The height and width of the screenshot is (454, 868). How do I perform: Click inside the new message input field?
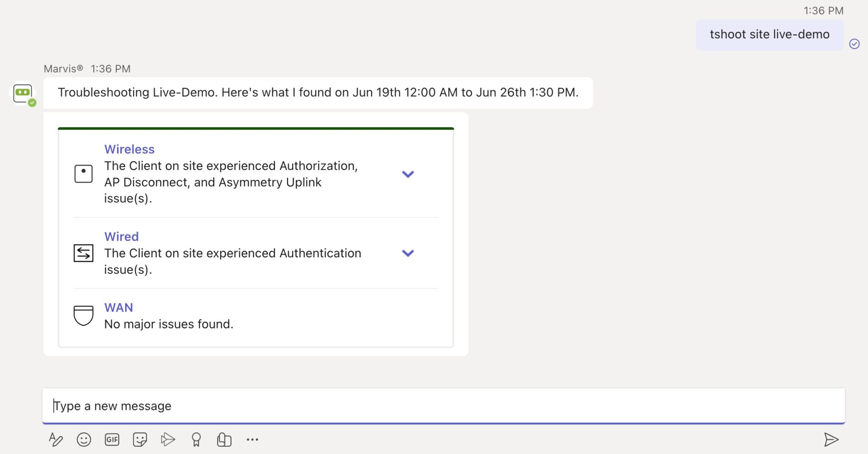tap(254, 406)
